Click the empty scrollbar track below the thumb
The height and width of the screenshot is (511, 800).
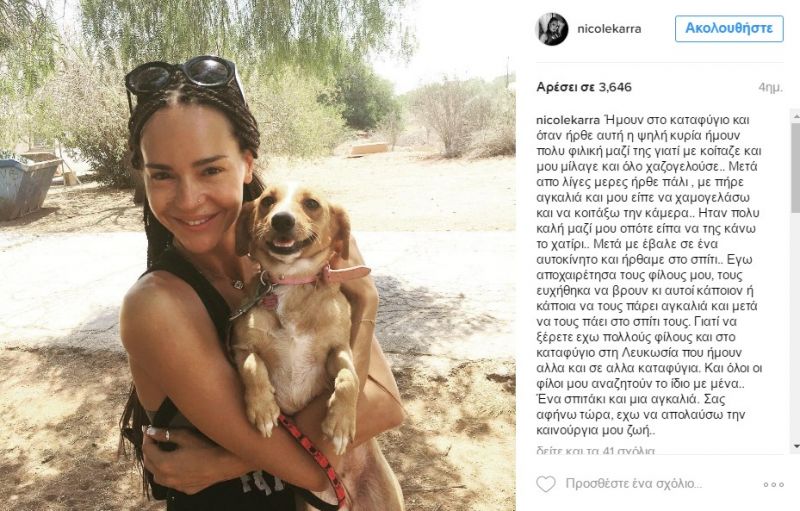[x=795, y=326]
